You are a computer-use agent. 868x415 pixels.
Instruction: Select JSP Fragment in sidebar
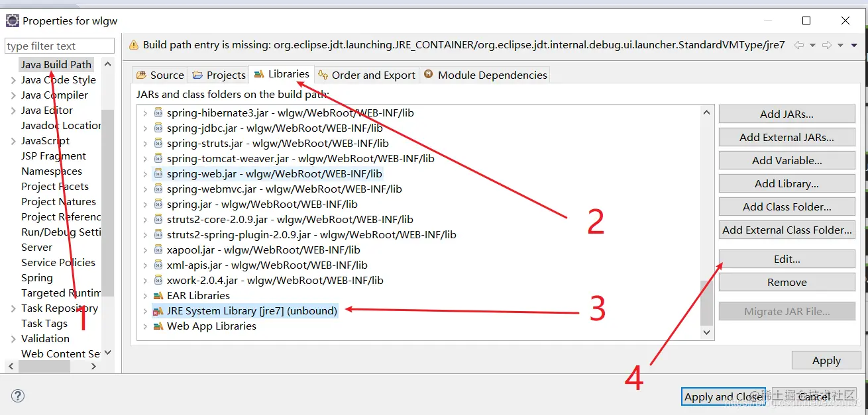pos(54,156)
